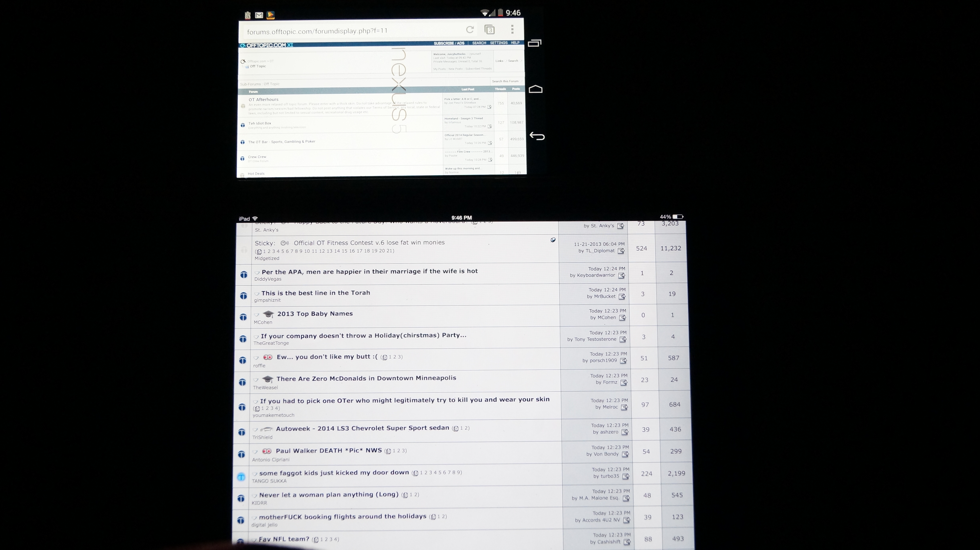Tap the Gmail notification icon in status bar
This screenshot has height=550, width=980.
pyautogui.click(x=259, y=15)
